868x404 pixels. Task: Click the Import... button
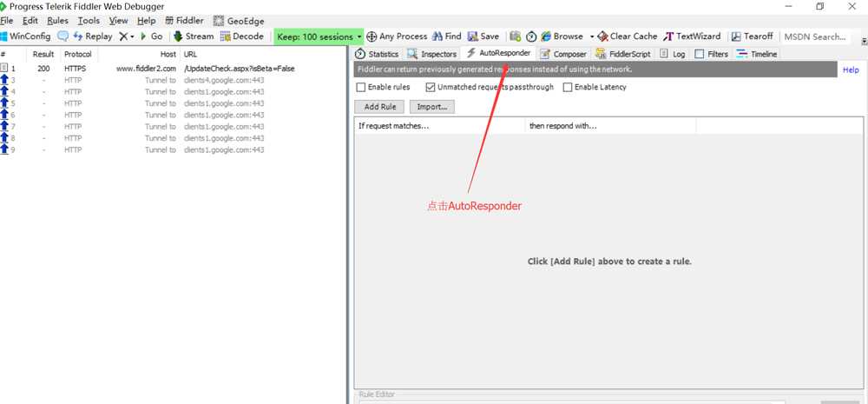coord(431,107)
